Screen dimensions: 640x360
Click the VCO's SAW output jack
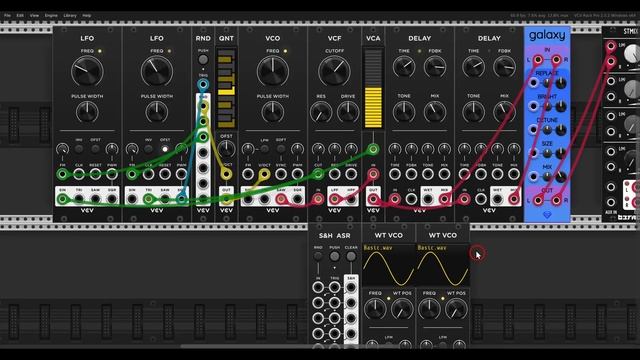[281, 199]
